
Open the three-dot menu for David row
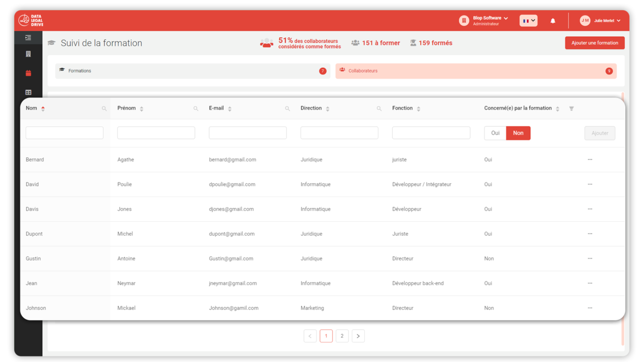pyautogui.click(x=590, y=184)
